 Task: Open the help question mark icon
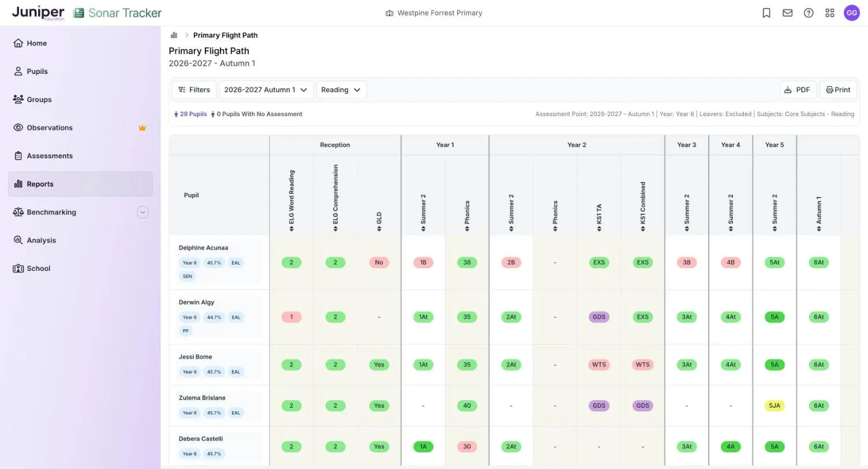pos(809,13)
